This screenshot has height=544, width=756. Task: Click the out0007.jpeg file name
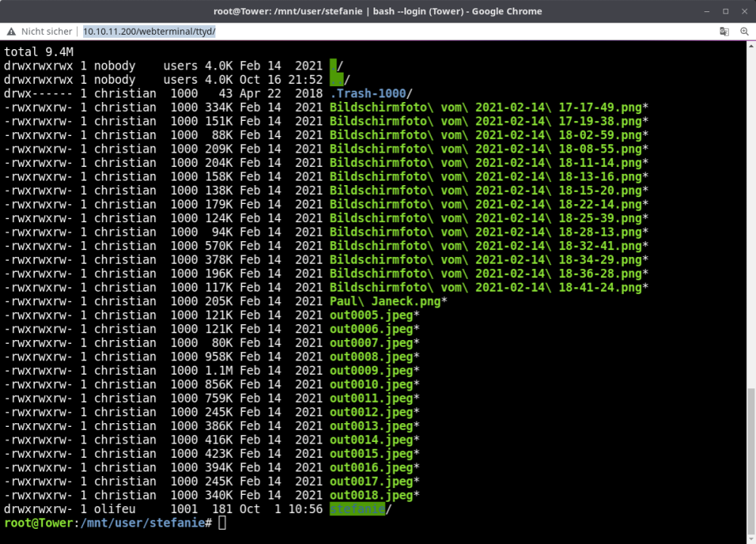click(x=374, y=343)
